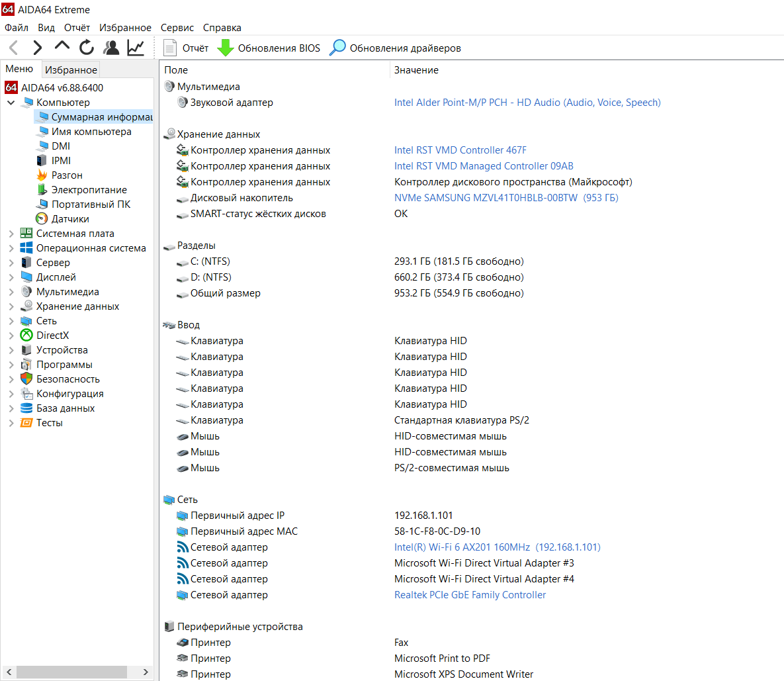
Task: Expand the Мультимедиа tree node
Action: pos(11,291)
